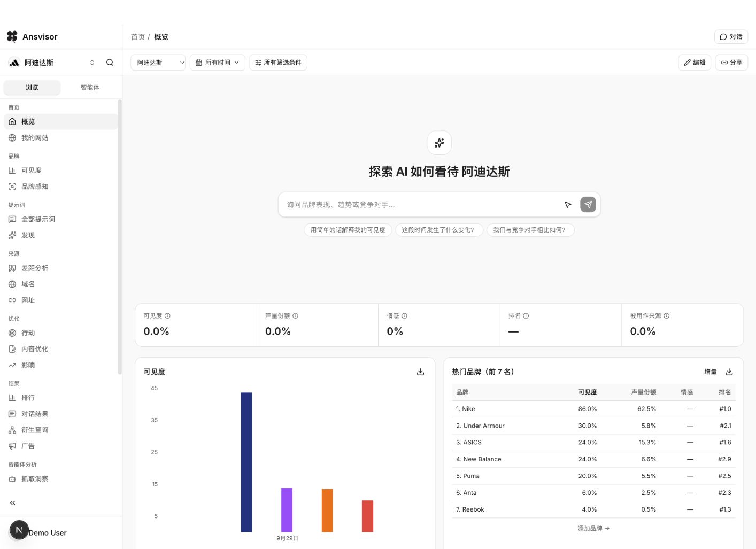The width and height of the screenshot is (756, 549).
Task: Click the 分享 button
Action: (731, 63)
